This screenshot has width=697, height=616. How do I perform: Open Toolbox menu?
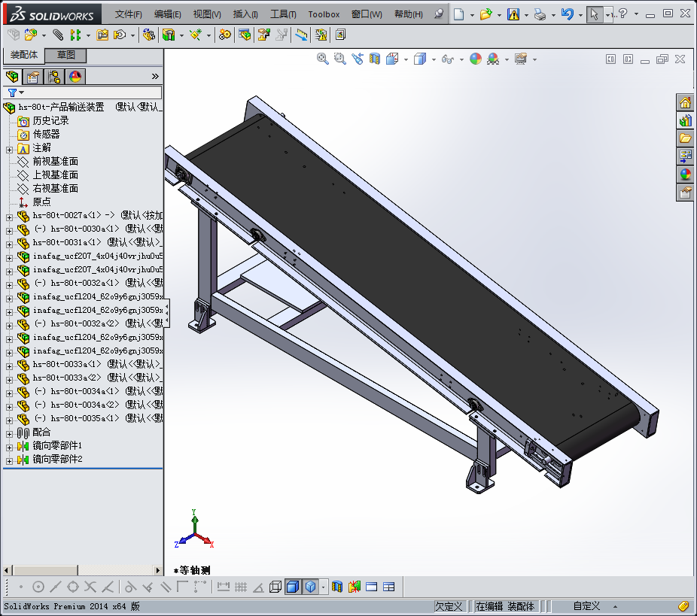tap(324, 14)
